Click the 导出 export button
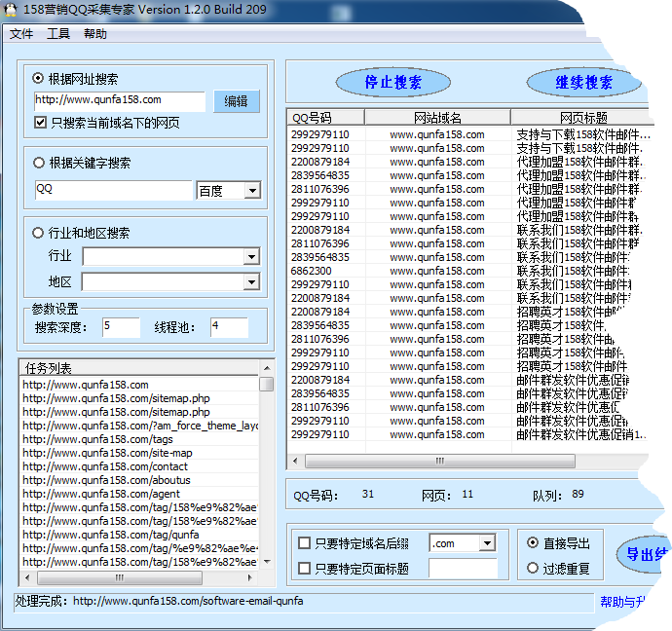 [643, 554]
